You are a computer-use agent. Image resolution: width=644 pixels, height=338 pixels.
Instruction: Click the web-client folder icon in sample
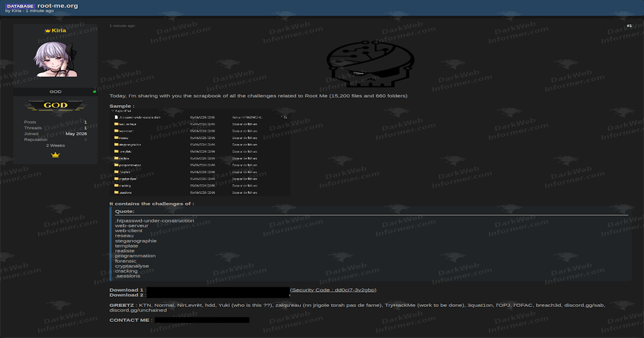(116, 131)
